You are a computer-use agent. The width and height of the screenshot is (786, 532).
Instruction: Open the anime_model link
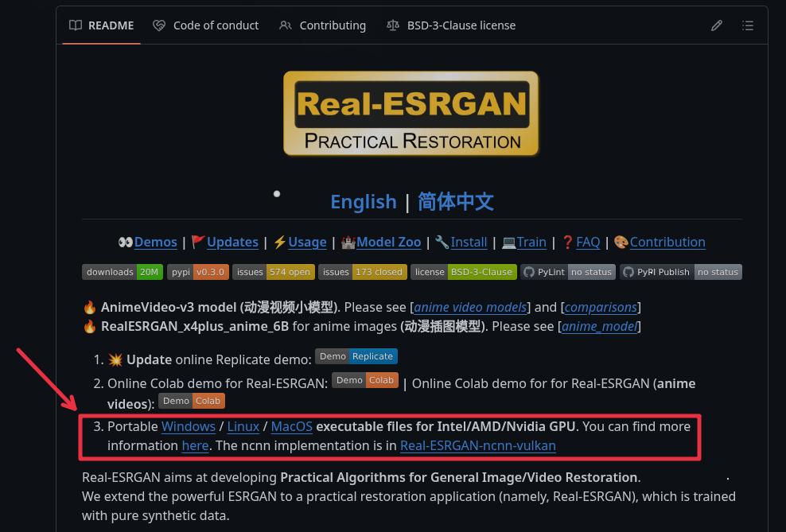(x=600, y=327)
